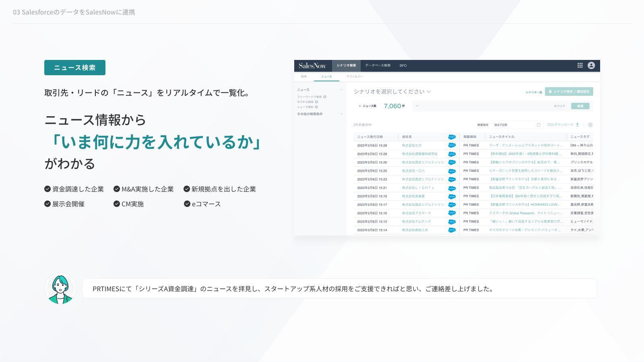644x362 pixels.
Task: Switch to 採用 sub-tab
Action: (304, 76)
